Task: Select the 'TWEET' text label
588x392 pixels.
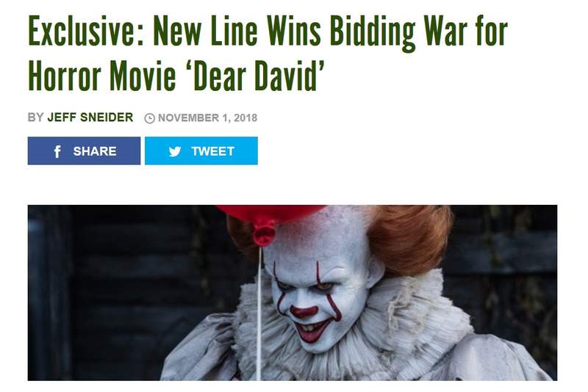Action: click(x=212, y=151)
